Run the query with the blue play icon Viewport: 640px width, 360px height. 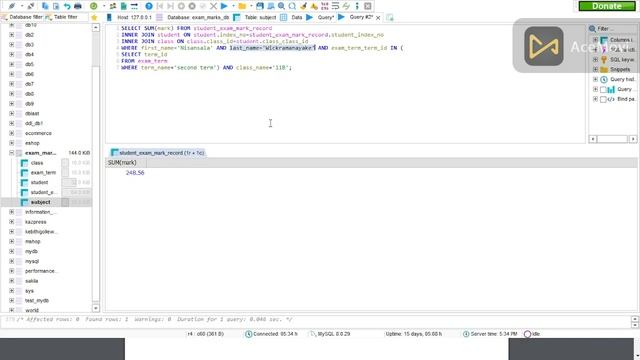tap(224, 6)
